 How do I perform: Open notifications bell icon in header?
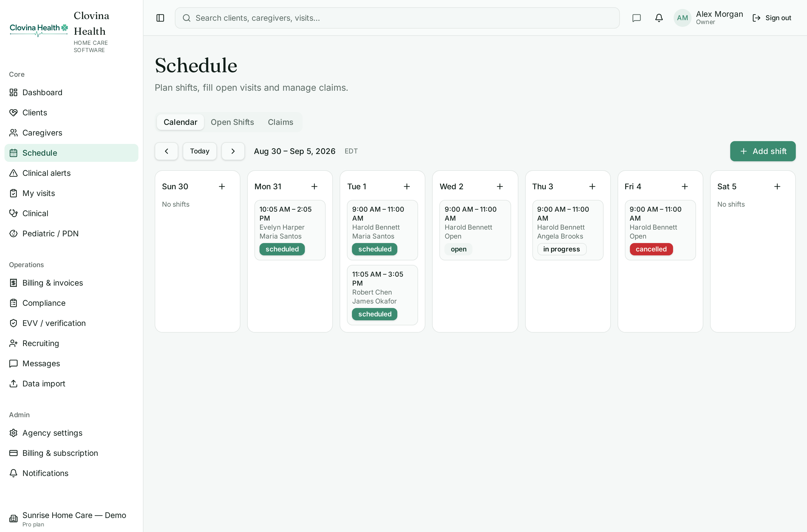click(x=659, y=18)
